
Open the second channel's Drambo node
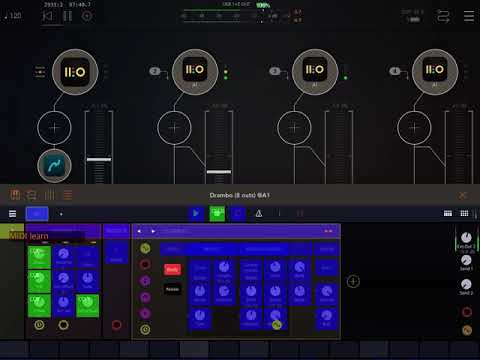point(195,72)
